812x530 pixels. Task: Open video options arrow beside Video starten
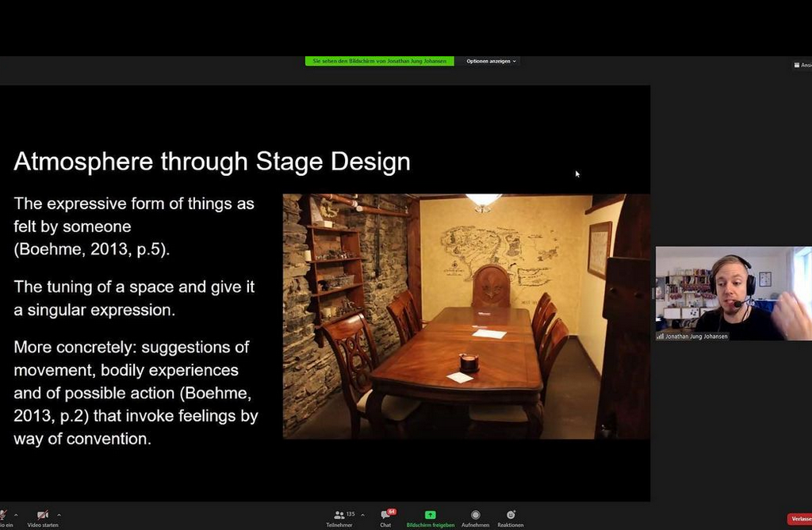coord(59,515)
